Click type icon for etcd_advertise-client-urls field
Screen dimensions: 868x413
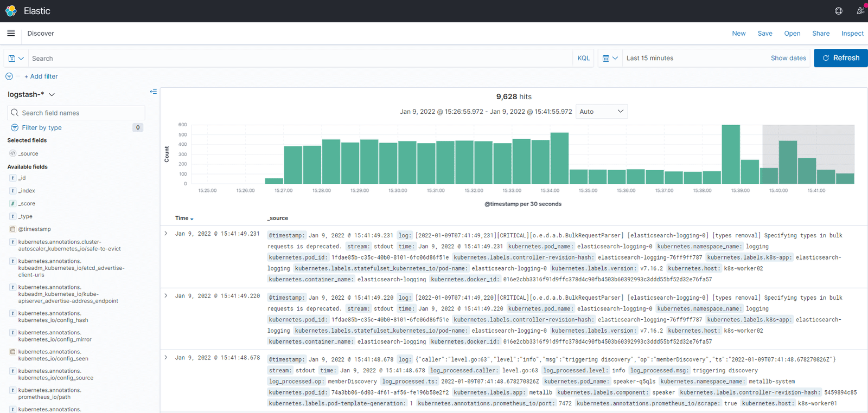pyautogui.click(x=12, y=261)
